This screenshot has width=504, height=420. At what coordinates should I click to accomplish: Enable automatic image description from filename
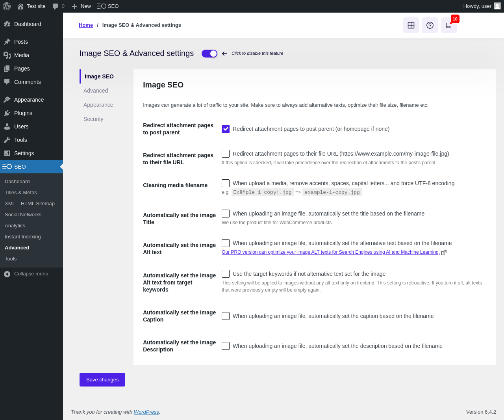226,346
